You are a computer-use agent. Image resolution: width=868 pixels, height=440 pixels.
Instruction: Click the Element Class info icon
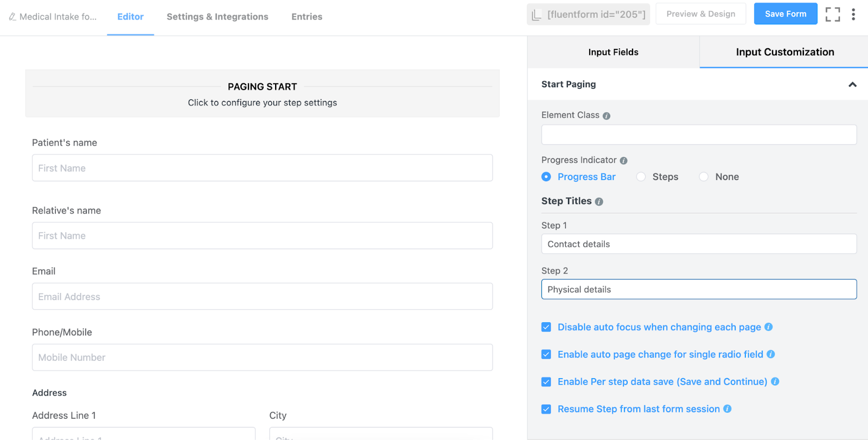click(x=607, y=116)
